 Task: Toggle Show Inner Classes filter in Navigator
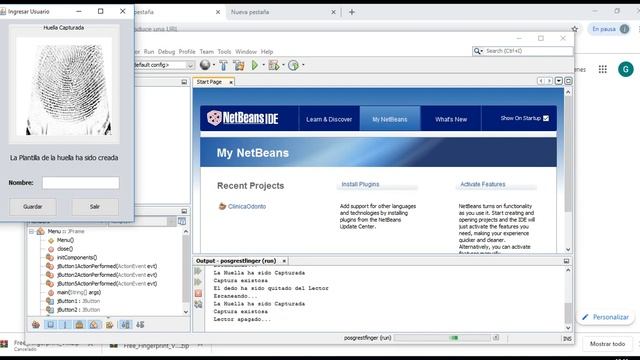[94, 325]
